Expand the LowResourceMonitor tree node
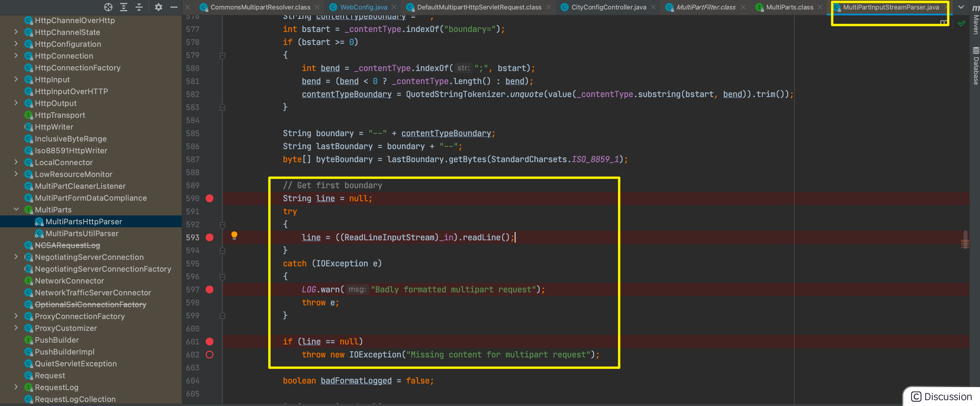The width and height of the screenshot is (980, 406). (16, 174)
